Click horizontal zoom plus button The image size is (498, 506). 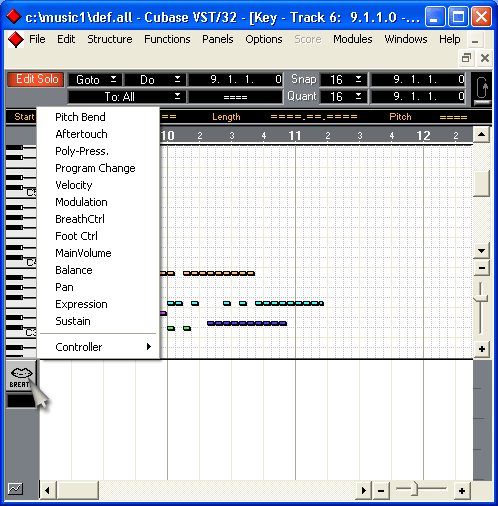[x=462, y=491]
